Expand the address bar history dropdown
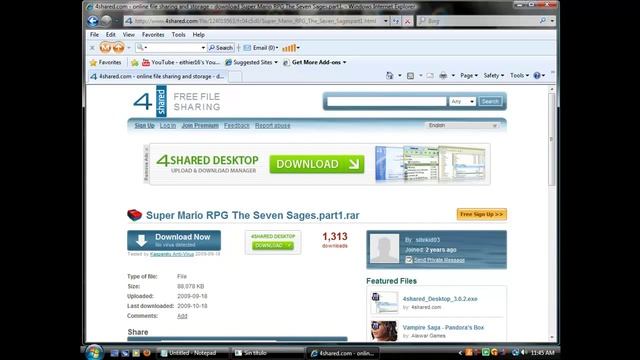This screenshot has width=640, height=360. coord(386,21)
